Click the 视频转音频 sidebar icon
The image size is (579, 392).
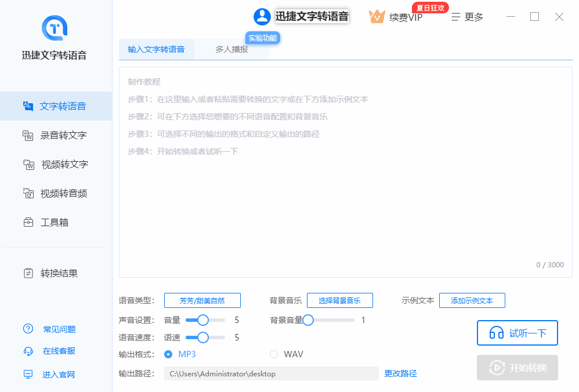click(x=28, y=193)
